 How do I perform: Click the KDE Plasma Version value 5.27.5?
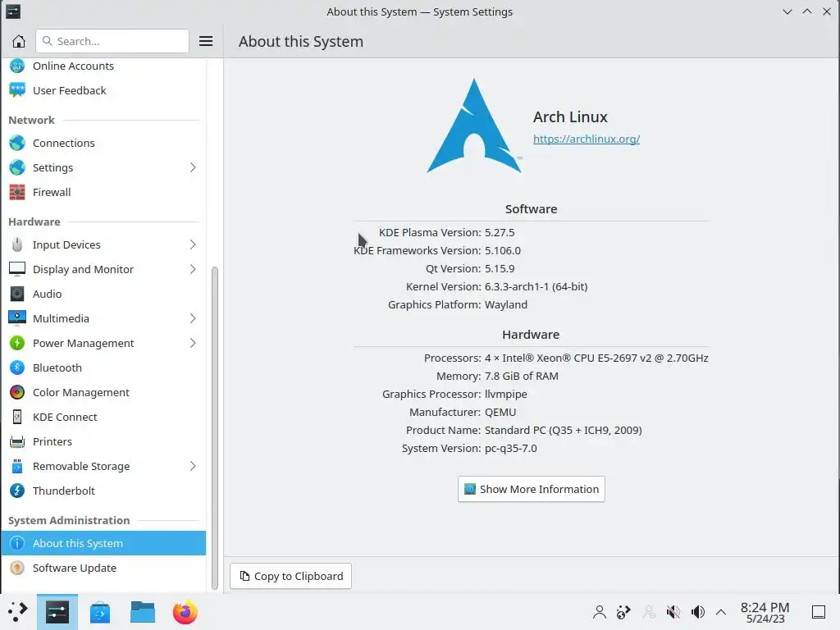(x=500, y=232)
